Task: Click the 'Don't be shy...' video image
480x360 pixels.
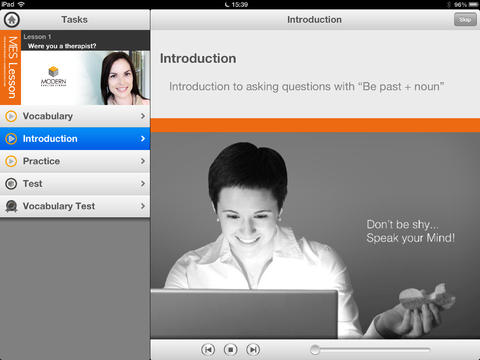Action: (x=315, y=235)
